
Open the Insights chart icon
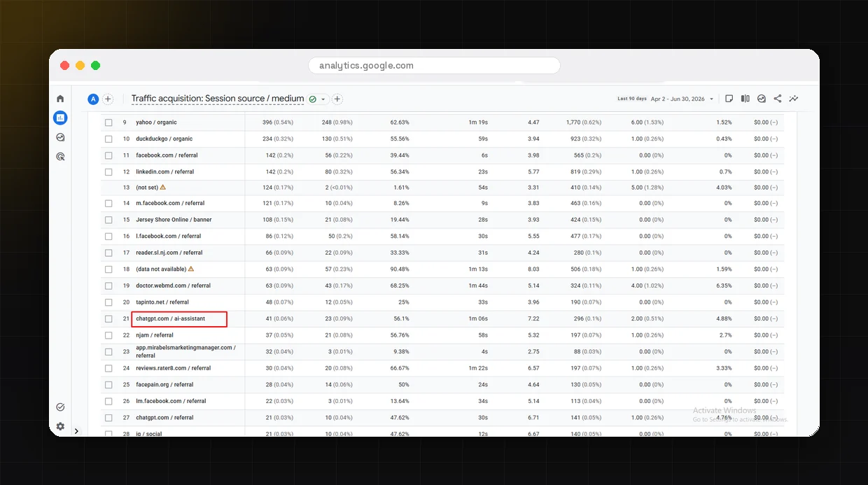pos(762,99)
